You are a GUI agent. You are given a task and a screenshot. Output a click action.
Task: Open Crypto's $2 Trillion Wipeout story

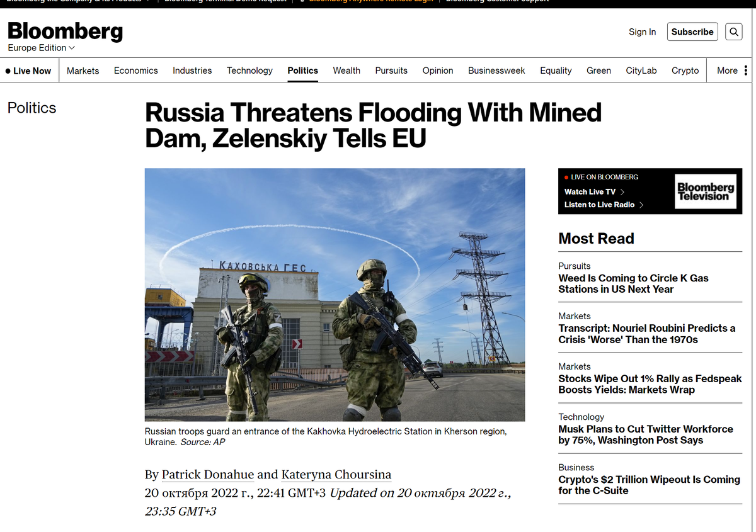click(x=649, y=485)
